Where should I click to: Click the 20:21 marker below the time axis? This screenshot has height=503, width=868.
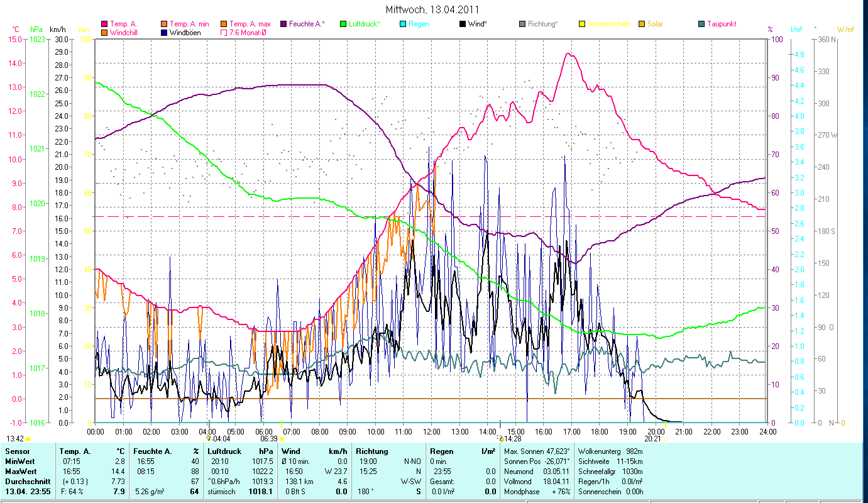pyautogui.click(x=652, y=439)
